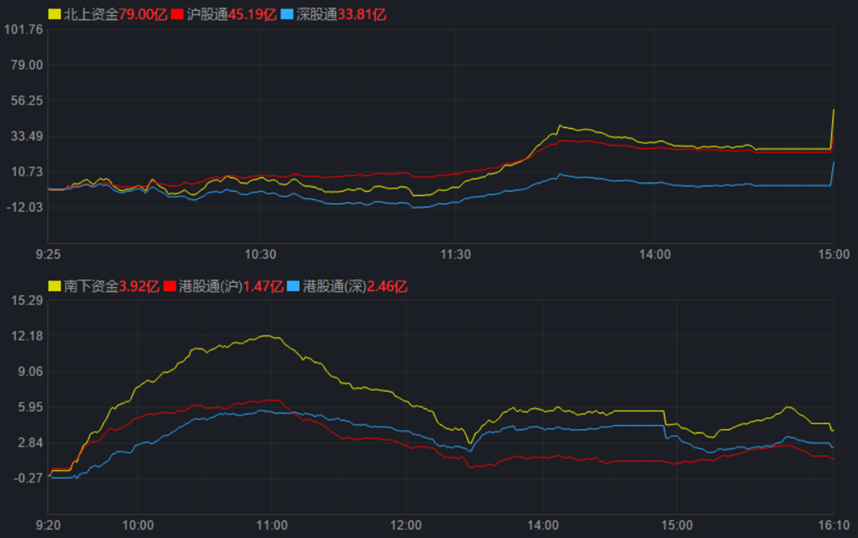Click the red 沪股通 legend swatch
The height and width of the screenshot is (538, 858).
[x=178, y=15]
